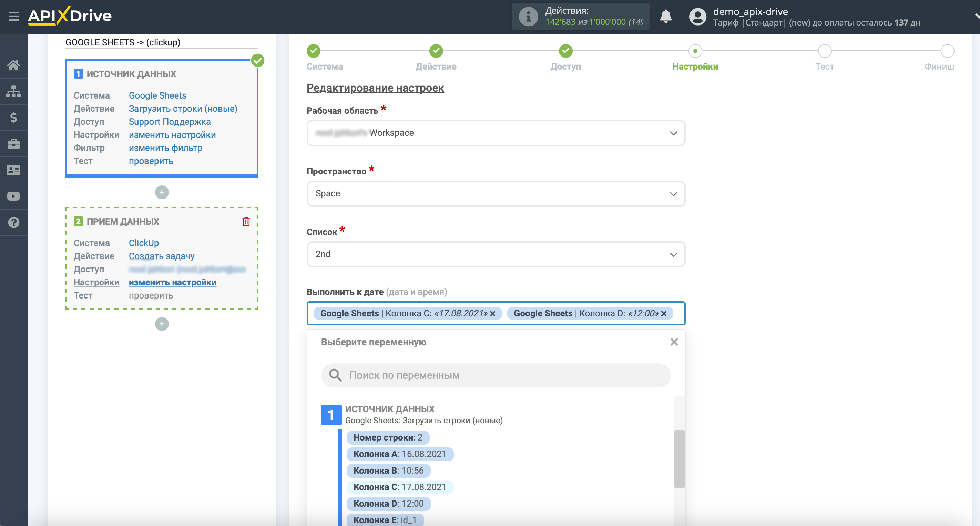Go to the Тест step
Image resolution: width=980 pixels, height=526 pixels.
pyautogui.click(x=824, y=51)
